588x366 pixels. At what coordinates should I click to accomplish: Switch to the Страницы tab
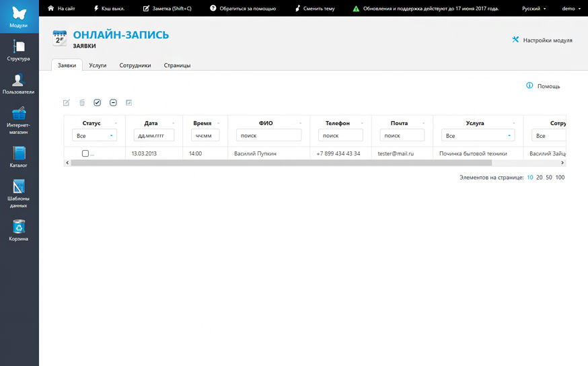tap(177, 65)
